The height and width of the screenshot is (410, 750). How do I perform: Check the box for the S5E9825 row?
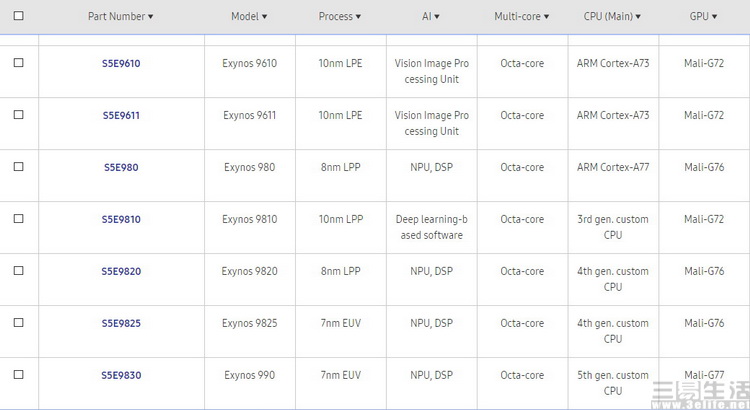[19, 322]
